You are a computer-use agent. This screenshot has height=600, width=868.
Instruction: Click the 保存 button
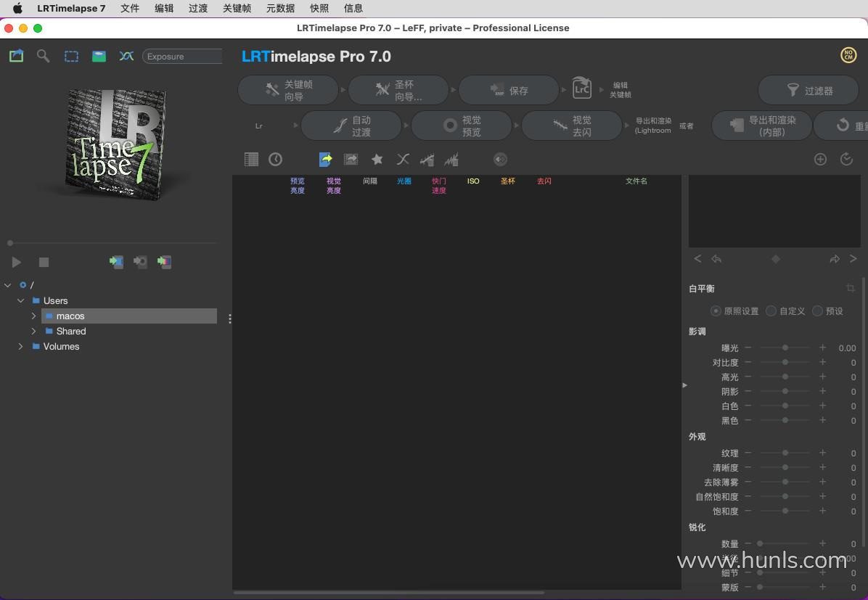(x=509, y=90)
